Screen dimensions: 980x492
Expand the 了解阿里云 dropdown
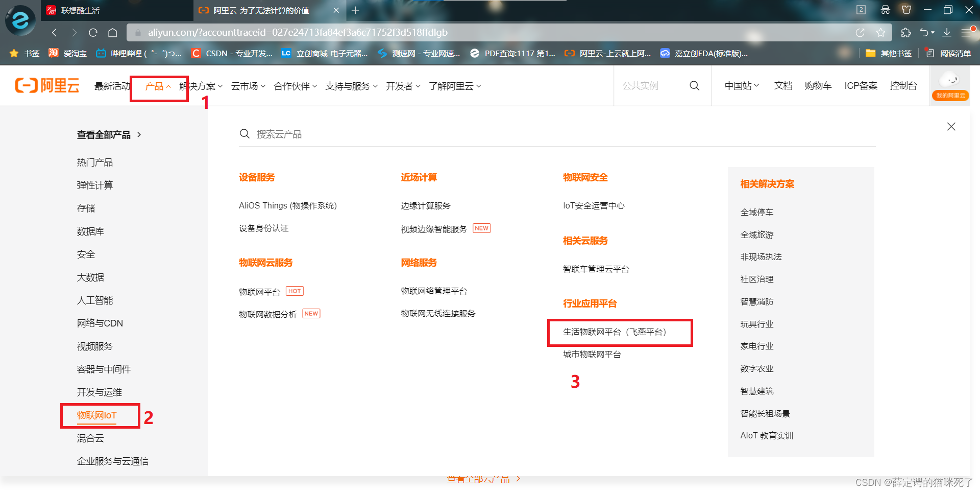(x=455, y=86)
